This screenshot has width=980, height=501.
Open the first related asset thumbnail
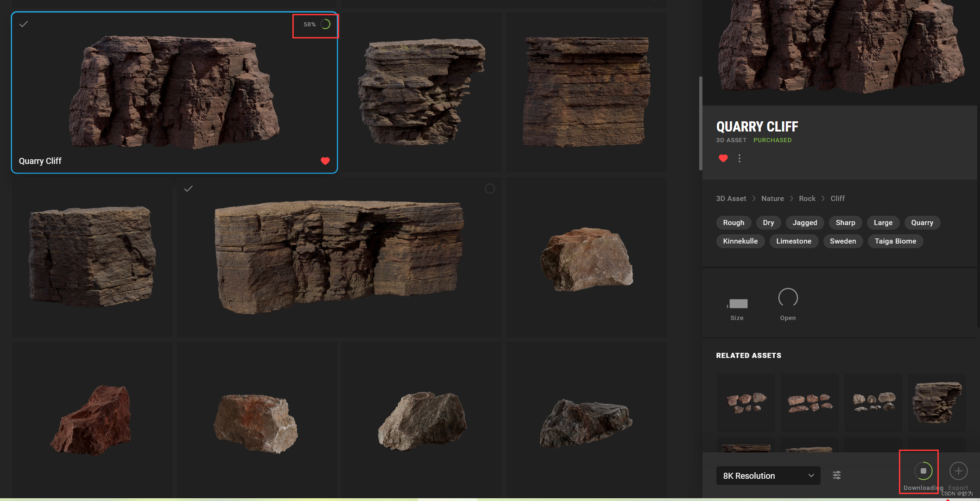(746, 402)
